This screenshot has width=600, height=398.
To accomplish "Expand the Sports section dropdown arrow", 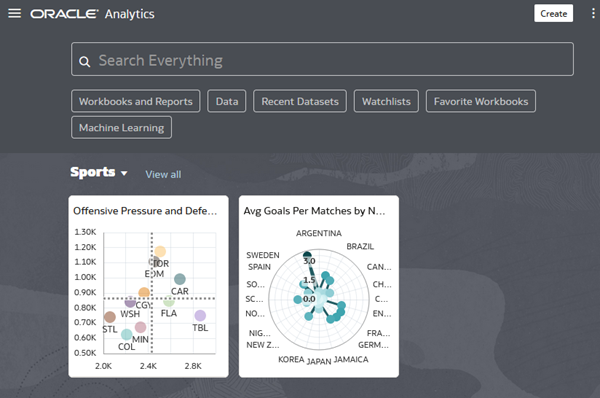I will click(124, 173).
